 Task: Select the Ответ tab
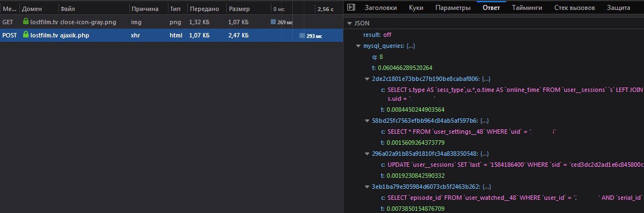coord(491,7)
